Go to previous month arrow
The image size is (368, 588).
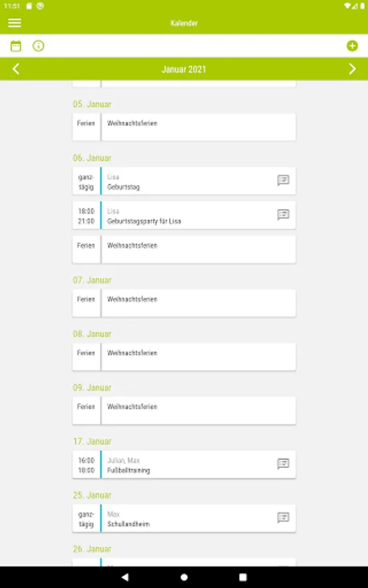(x=16, y=69)
